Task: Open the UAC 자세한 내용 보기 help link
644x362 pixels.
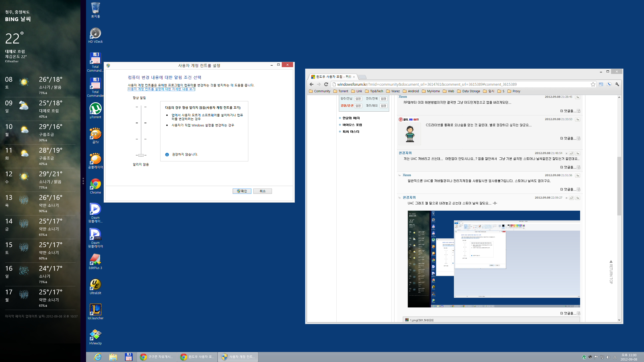Action: tap(161, 89)
